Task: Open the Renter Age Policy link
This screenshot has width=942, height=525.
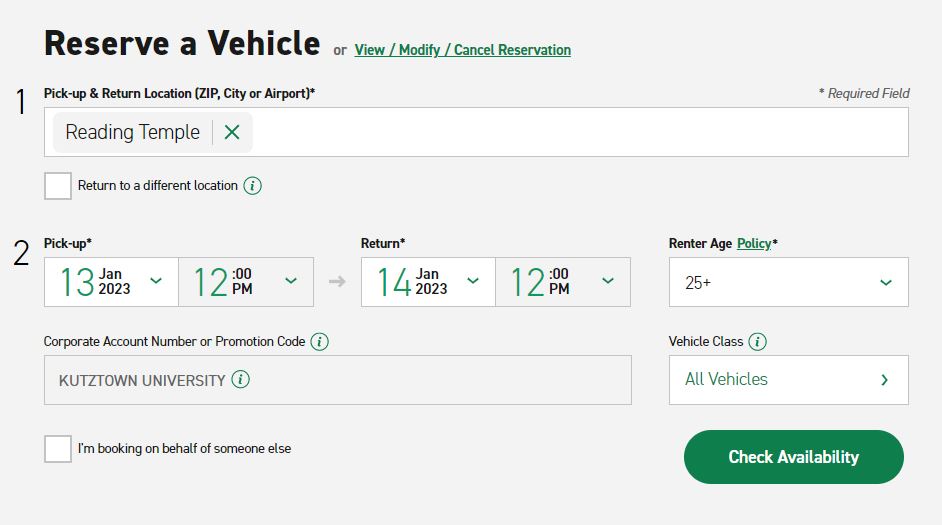Action: coord(753,243)
